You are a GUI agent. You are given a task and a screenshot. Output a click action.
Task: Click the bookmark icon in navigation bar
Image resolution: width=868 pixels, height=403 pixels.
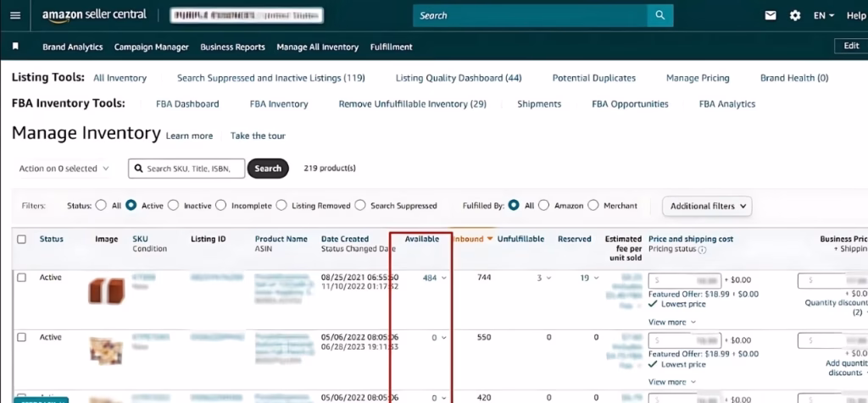[15, 47]
